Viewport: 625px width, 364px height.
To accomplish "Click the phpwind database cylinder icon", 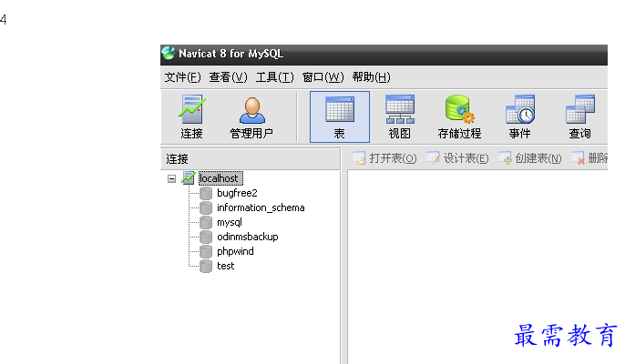I will [x=206, y=251].
